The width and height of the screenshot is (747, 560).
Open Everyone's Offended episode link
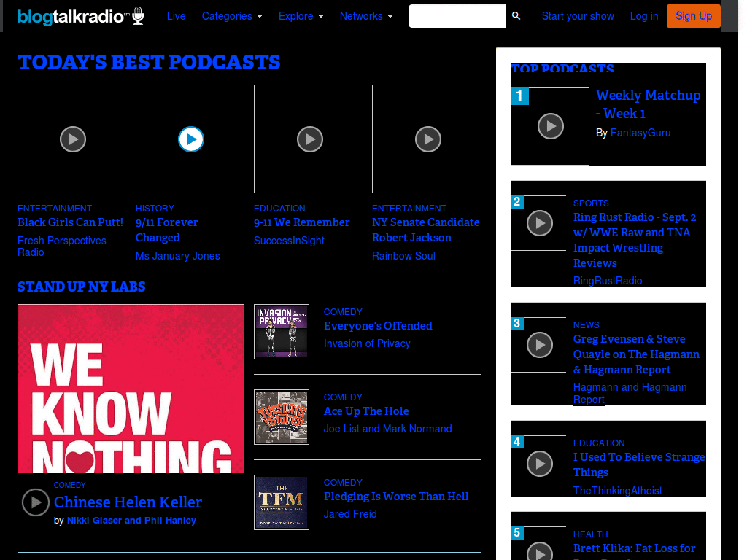coord(379,326)
